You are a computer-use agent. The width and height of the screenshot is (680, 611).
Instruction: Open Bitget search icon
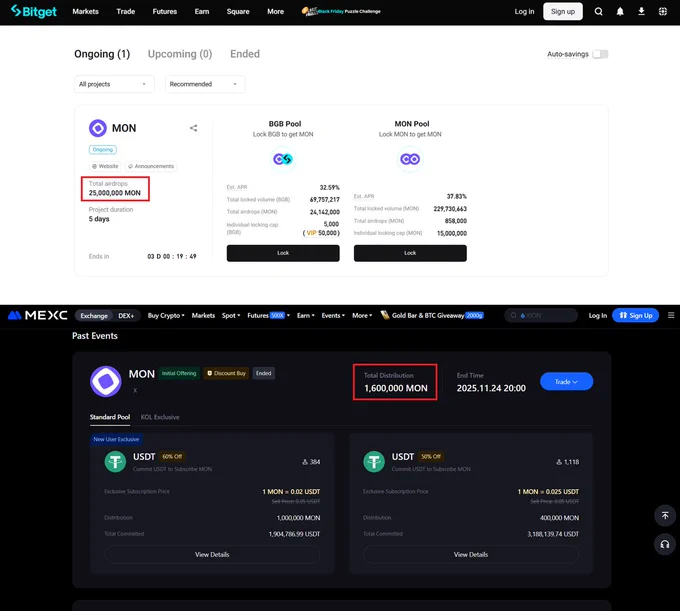point(598,12)
